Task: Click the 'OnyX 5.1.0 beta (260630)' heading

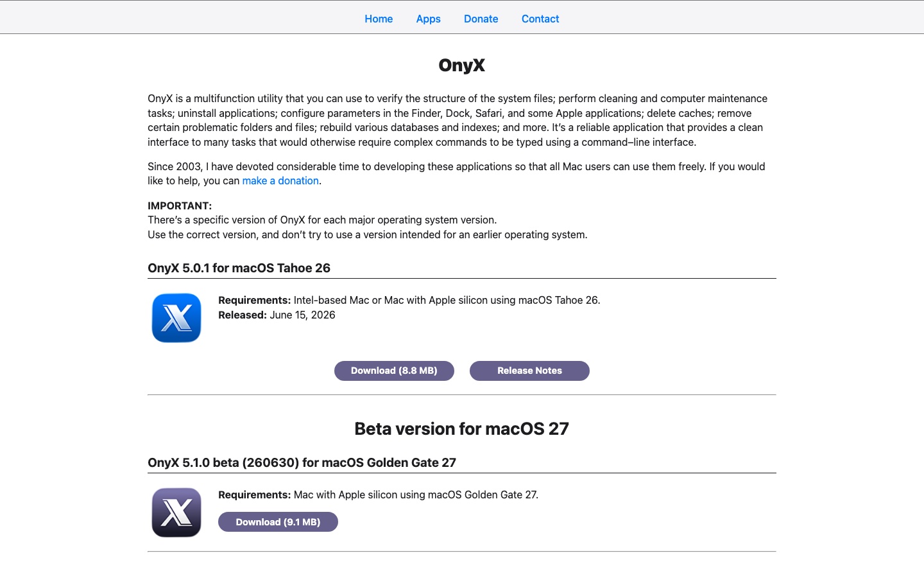Action: coord(302,462)
